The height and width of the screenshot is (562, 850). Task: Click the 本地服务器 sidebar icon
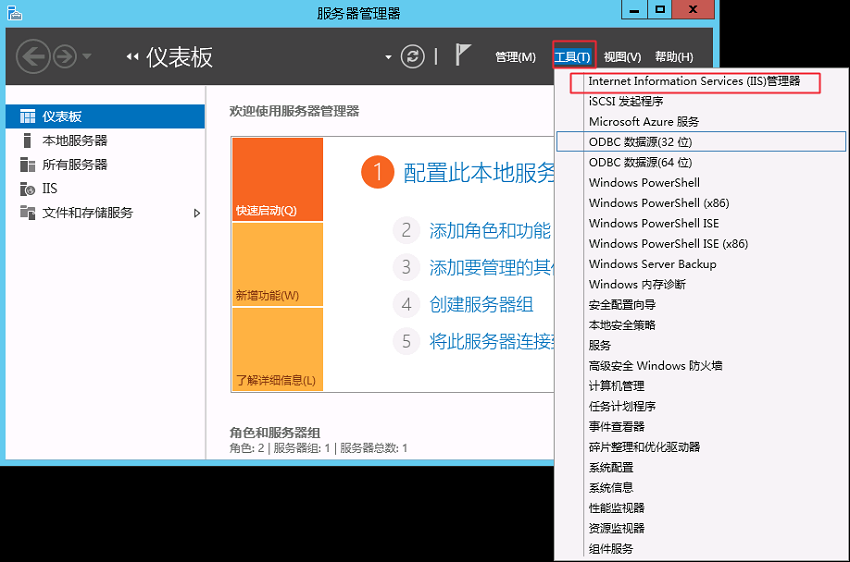click(x=27, y=141)
